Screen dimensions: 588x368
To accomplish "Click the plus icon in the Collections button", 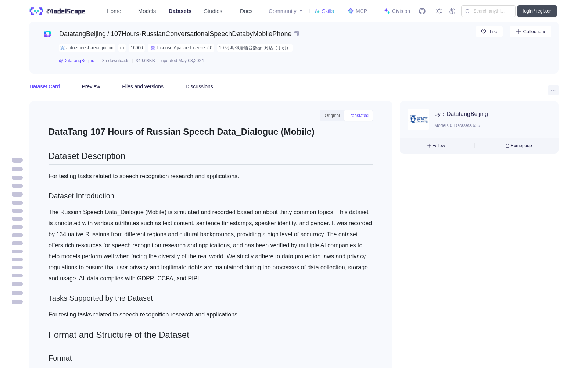I will point(519,32).
